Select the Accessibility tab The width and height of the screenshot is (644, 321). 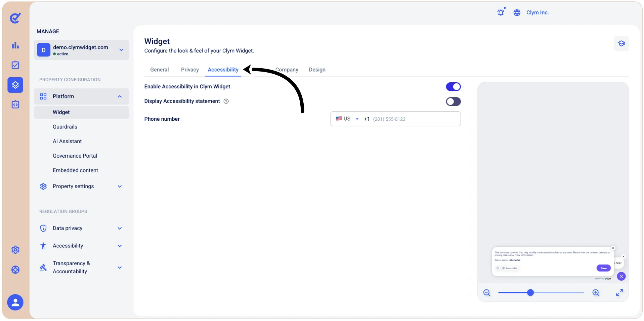(x=223, y=70)
